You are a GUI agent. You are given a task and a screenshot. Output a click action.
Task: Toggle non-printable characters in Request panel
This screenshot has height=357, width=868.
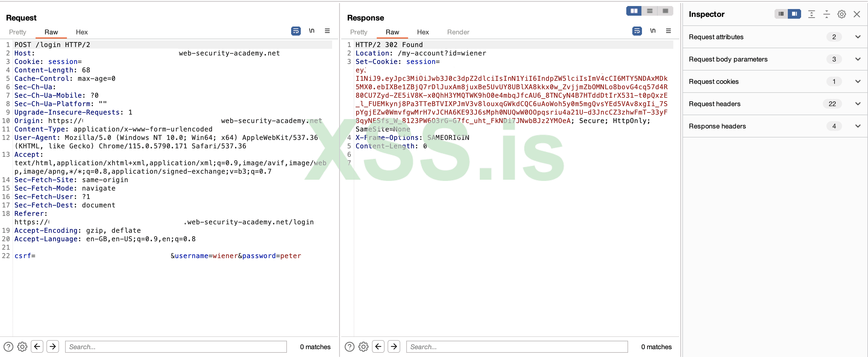pos(312,31)
